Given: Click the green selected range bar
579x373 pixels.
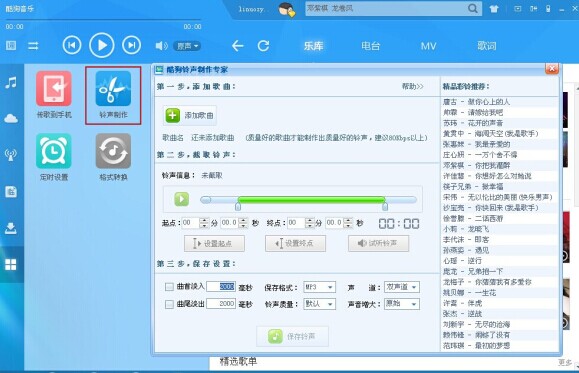Looking at the screenshot, I should click(311, 199).
